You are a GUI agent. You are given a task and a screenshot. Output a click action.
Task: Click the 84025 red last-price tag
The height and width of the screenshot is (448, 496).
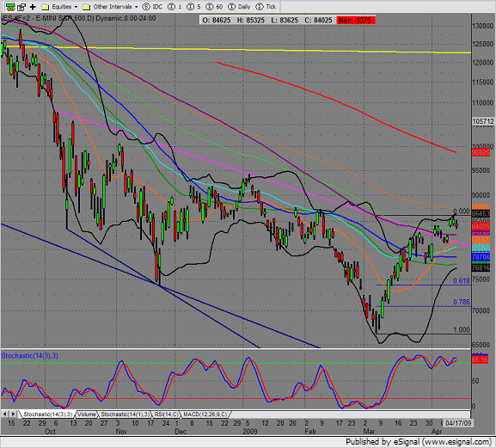[481, 226]
